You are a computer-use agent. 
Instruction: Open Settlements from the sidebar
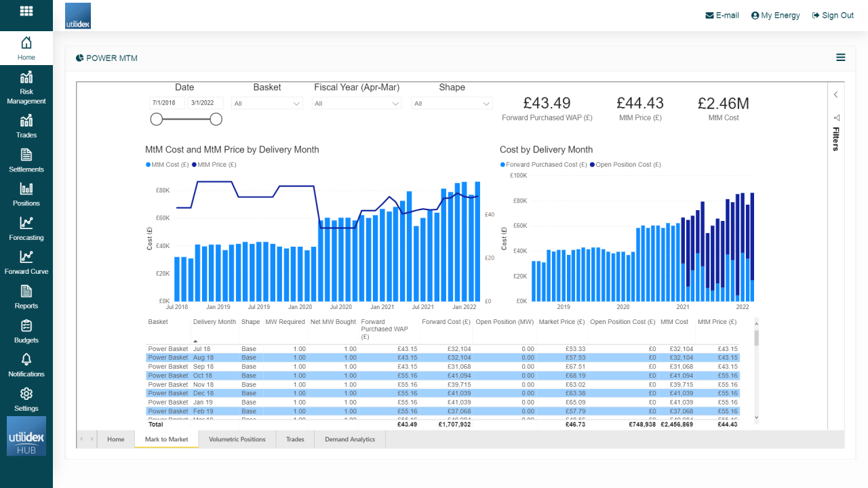26,160
